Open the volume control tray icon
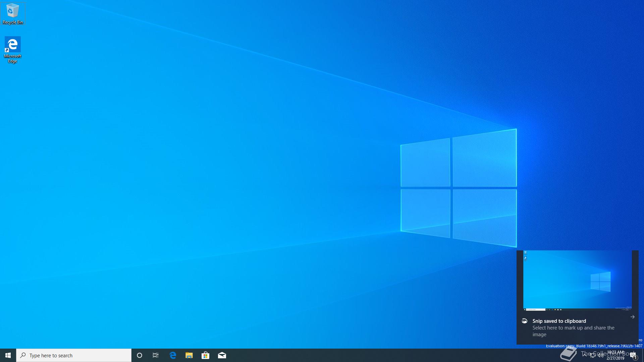The height and width of the screenshot is (362, 644). click(601, 355)
